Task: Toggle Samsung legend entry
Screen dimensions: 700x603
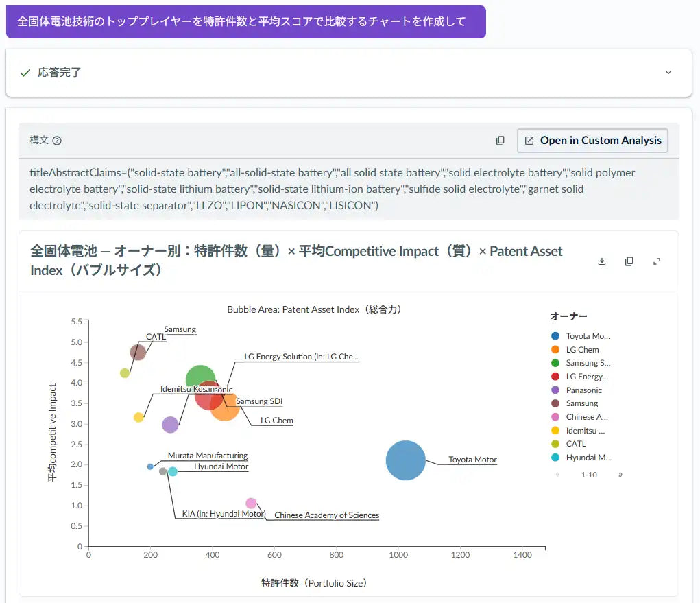Action: [575, 403]
